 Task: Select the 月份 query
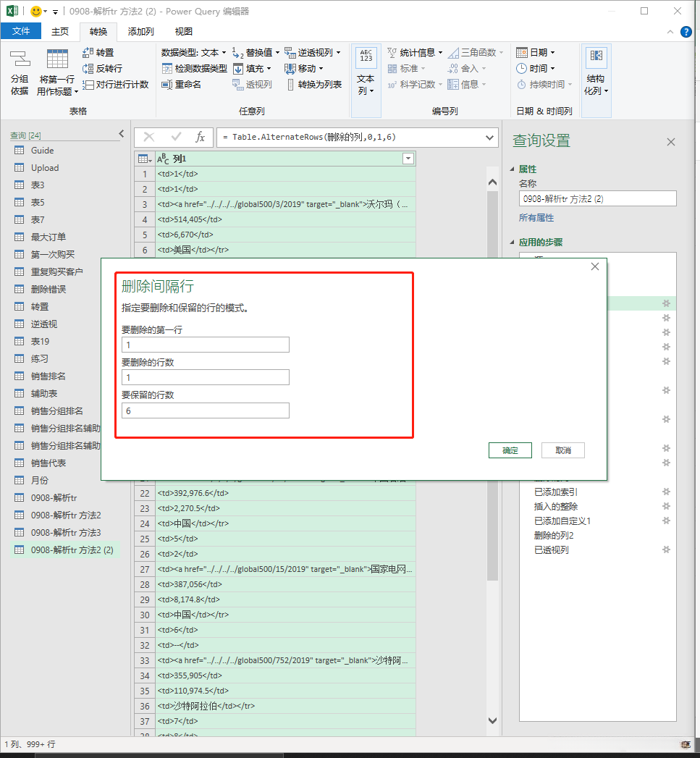[40, 480]
